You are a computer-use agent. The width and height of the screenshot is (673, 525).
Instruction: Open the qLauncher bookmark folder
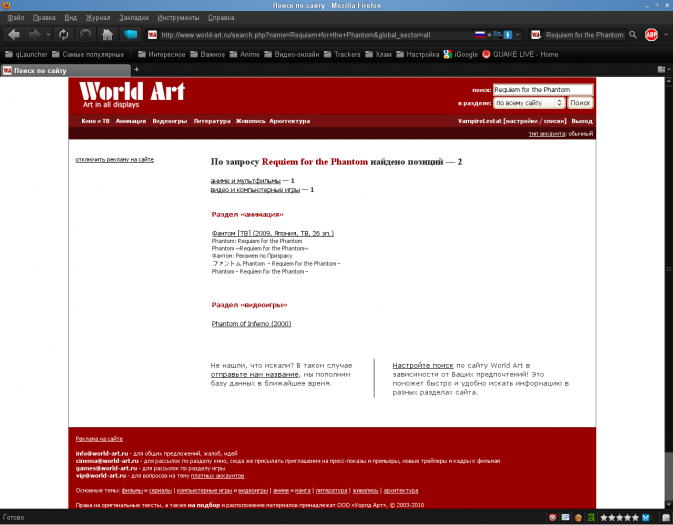click(x=26, y=55)
